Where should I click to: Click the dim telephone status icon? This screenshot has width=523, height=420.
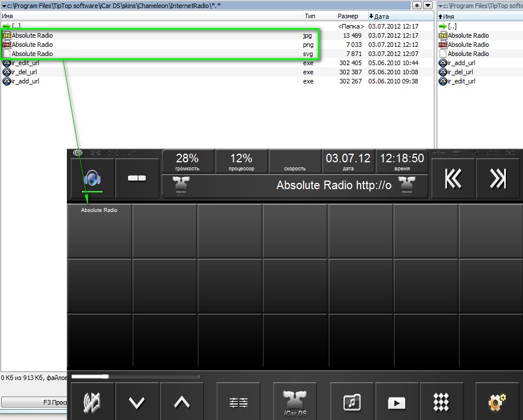(95, 153)
